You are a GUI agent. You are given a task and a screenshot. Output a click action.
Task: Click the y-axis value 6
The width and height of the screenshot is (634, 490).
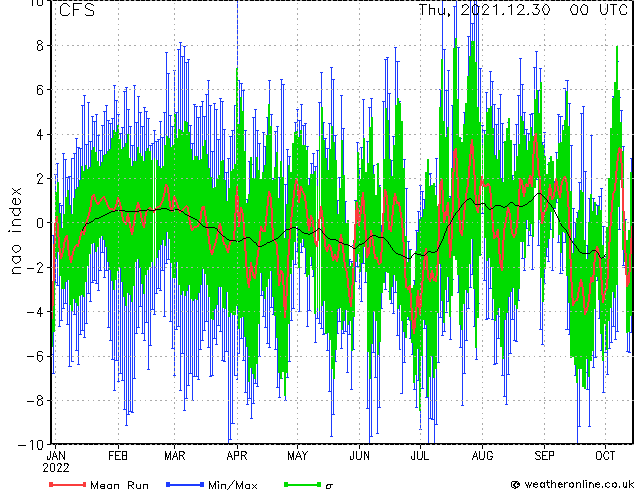click(x=40, y=90)
